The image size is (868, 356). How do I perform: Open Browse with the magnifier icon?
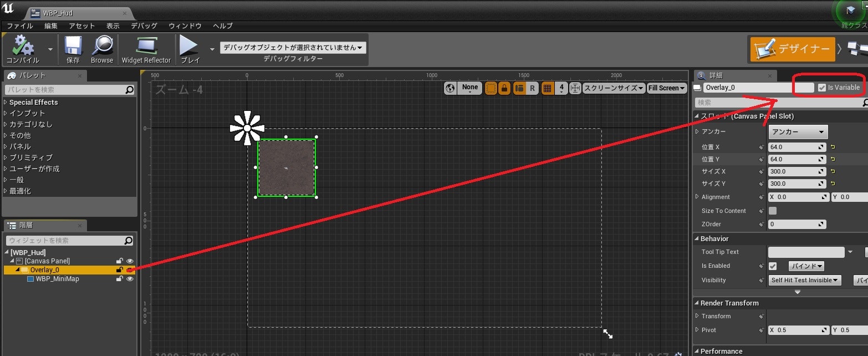(102, 49)
